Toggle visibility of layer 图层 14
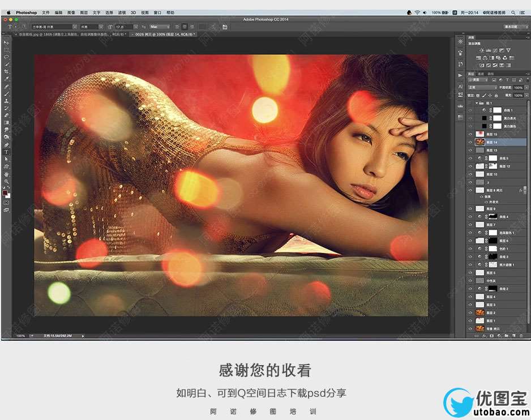 point(470,142)
